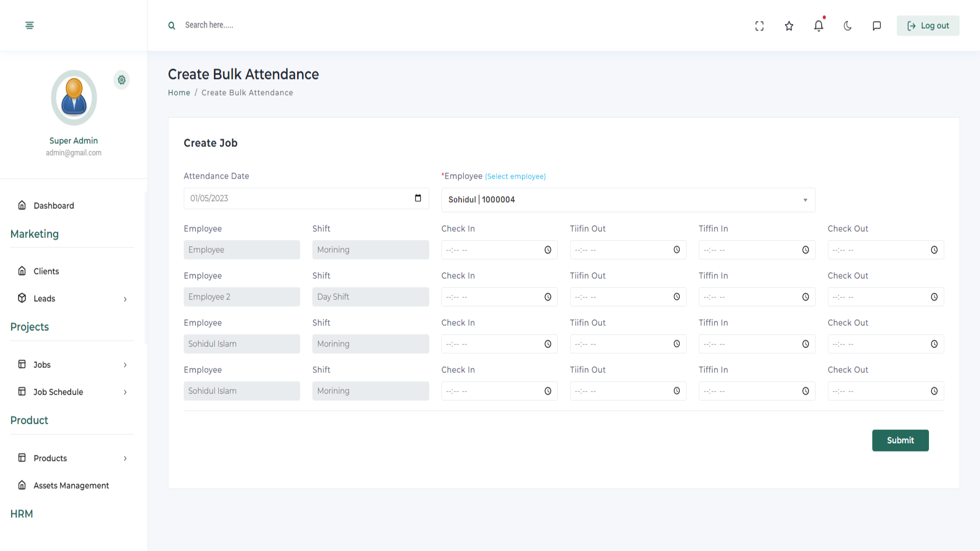Open the Employee select dropdown
Viewport: 980px width, 551px height.
click(x=628, y=200)
